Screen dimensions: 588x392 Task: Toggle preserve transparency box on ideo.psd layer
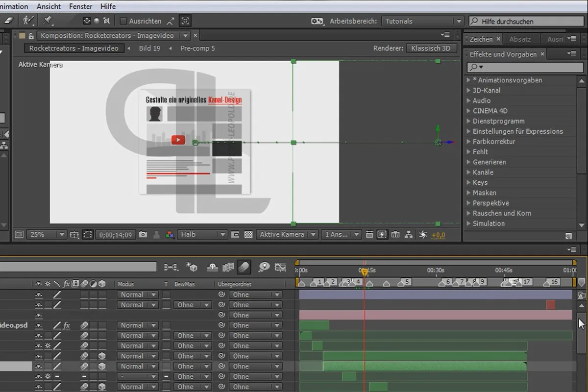167,325
